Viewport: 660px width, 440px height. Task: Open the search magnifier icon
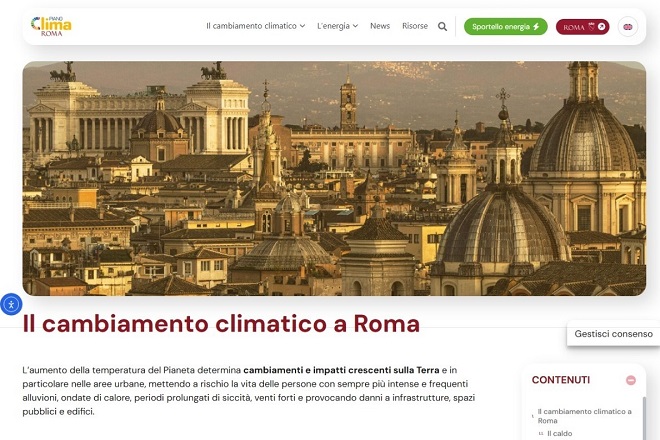tap(442, 27)
